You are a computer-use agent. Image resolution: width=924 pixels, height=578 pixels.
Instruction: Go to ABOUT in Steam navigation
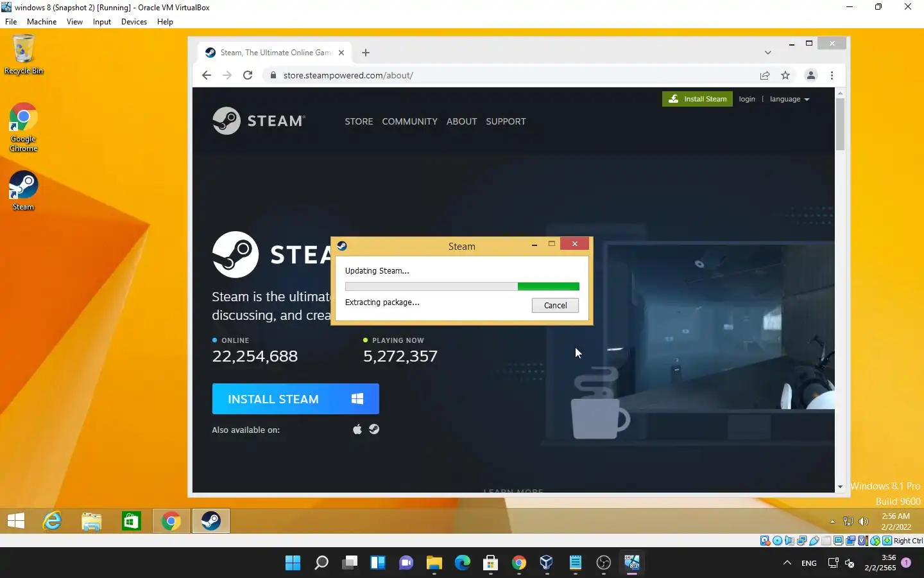[462, 121]
